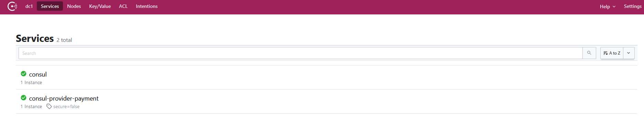Image resolution: width=644 pixels, height=139 pixels.
Task: Click the green check icon beside consul
Action: 24,74
